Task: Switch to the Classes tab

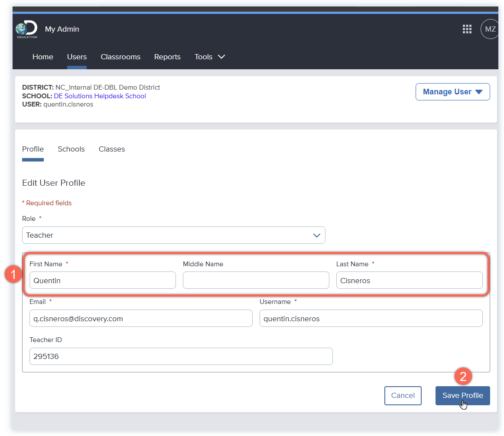Action: click(x=112, y=149)
